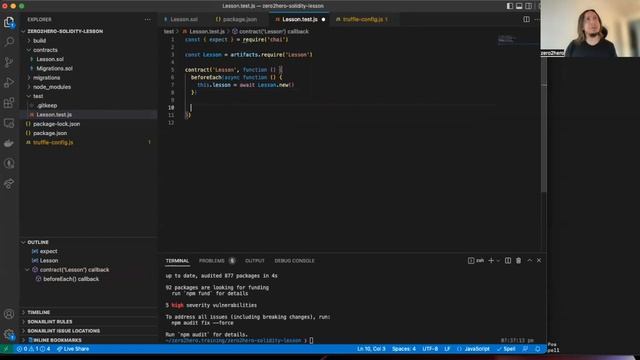640x360 pixels.
Task: Split the editor to the right
Action: 527,19
